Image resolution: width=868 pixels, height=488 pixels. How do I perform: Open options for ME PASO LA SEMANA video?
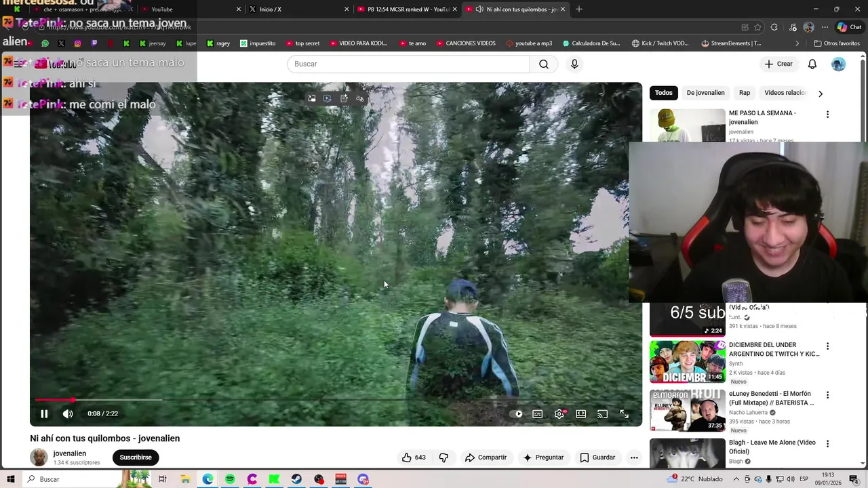coord(827,115)
